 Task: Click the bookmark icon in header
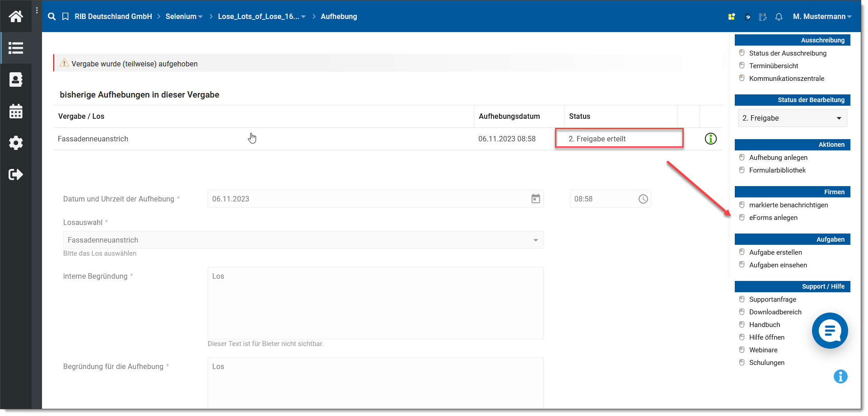[x=65, y=16]
